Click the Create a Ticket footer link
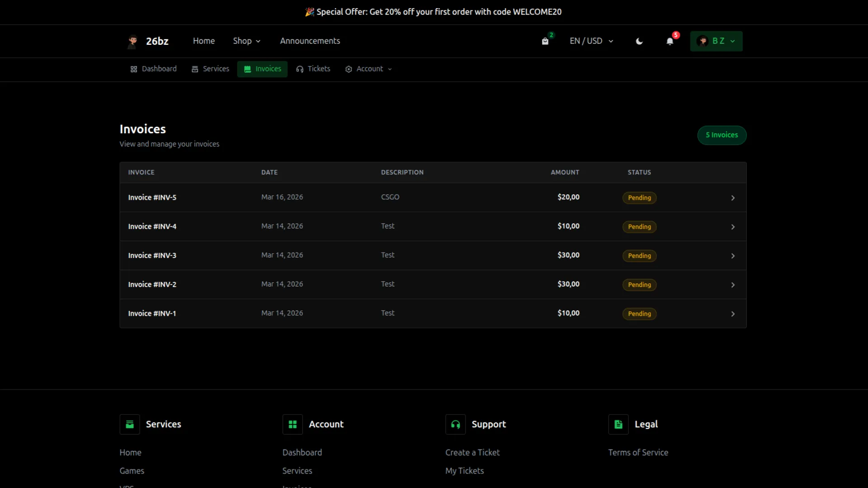Image resolution: width=868 pixels, height=488 pixels. [472, 452]
